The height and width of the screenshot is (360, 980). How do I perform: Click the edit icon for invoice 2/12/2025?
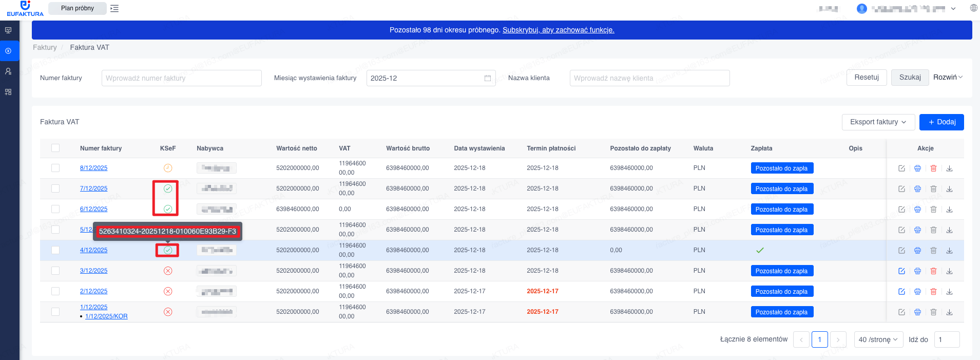(901, 292)
